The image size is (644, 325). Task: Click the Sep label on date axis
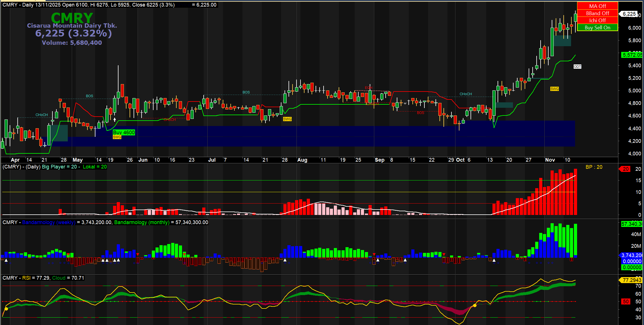pyautogui.click(x=379, y=160)
